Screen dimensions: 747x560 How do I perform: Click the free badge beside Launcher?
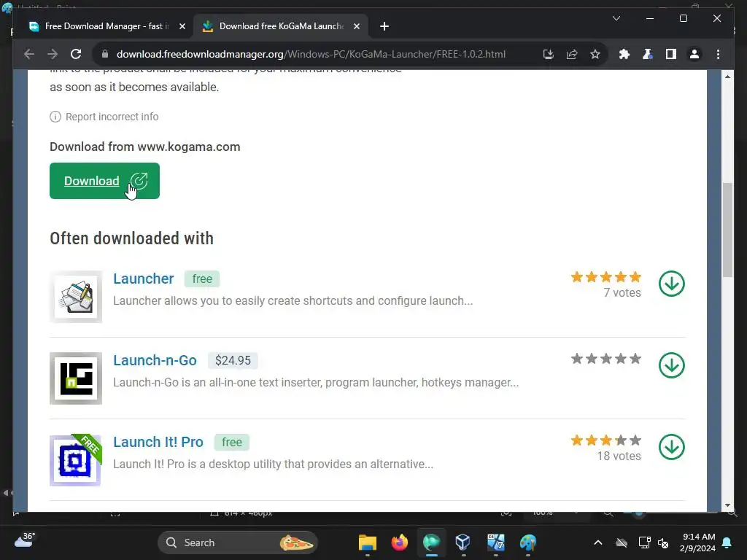(202, 279)
